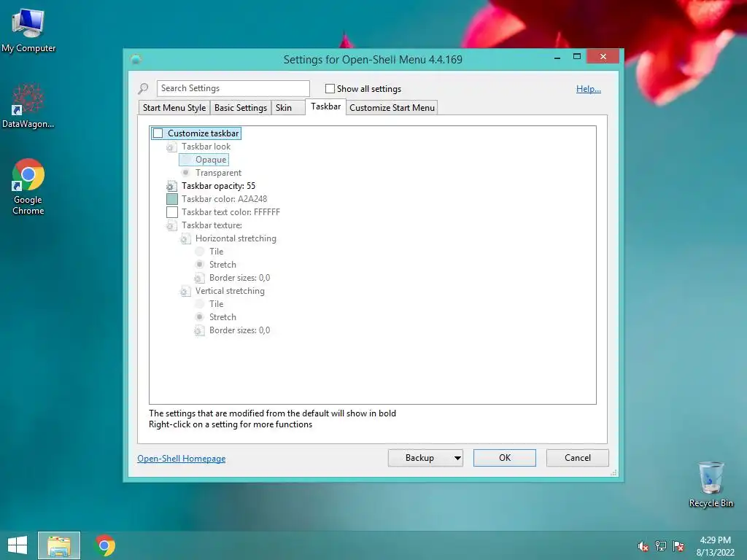747x560 pixels.
Task: Select the Taskbar tab
Action: point(326,106)
